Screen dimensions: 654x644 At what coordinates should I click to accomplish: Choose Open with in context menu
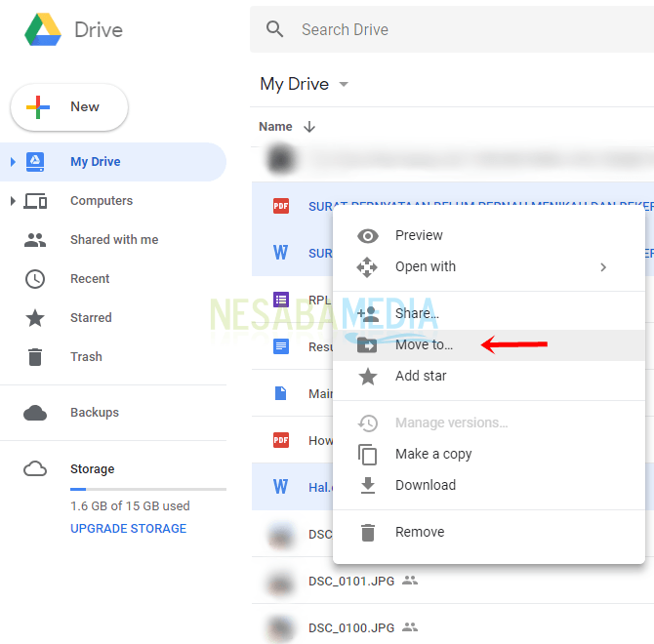point(489,266)
